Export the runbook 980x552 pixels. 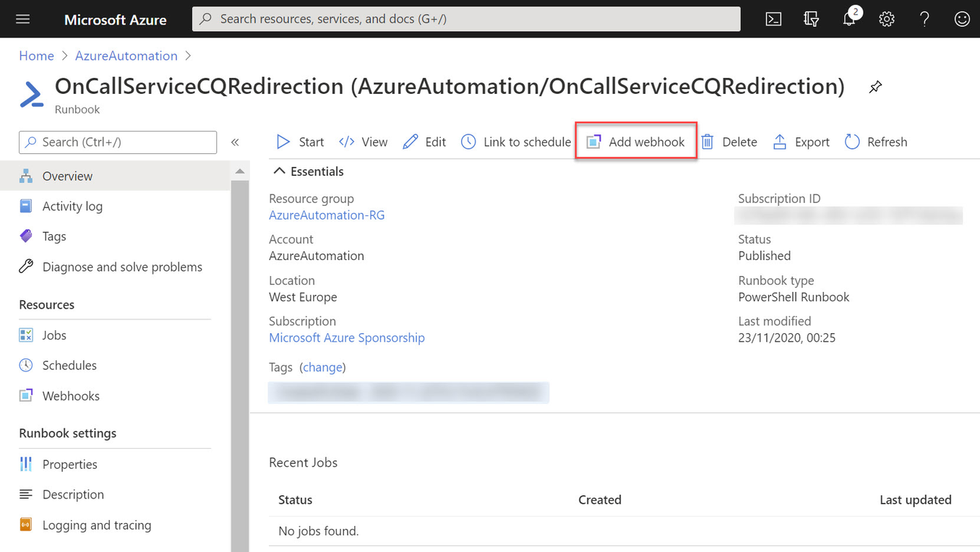pyautogui.click(x=801, y=142)
